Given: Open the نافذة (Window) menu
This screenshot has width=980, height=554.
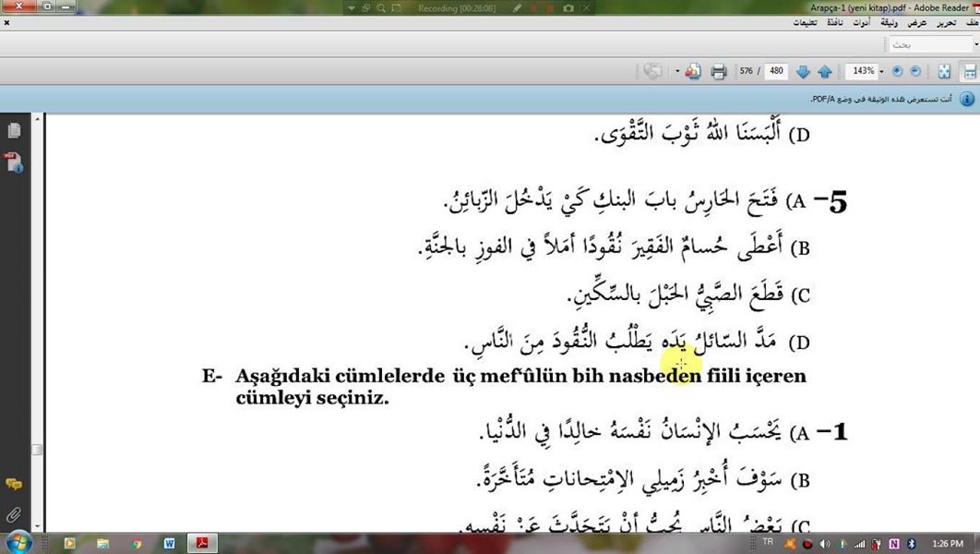Looking at the screenshot, I should pyautogui.click(x=835, y=23).
